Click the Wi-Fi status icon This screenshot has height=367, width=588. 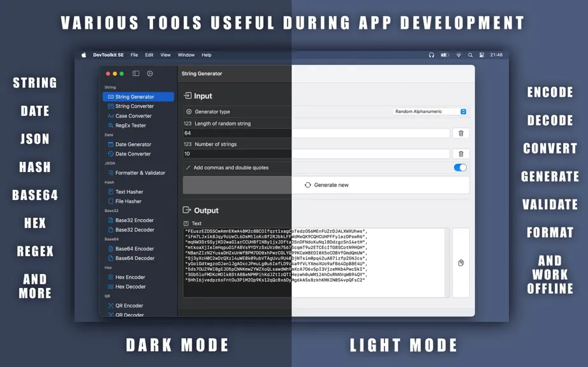(x=459, y=55)
